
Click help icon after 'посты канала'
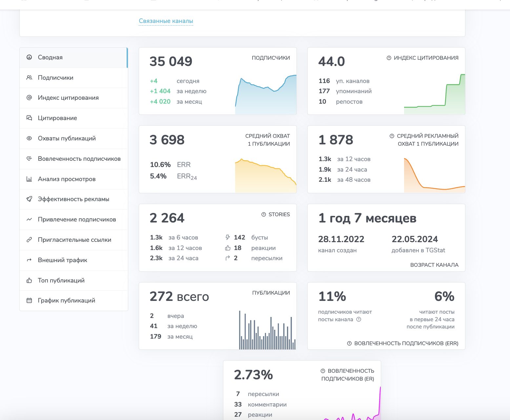click(x=359, y=319)
